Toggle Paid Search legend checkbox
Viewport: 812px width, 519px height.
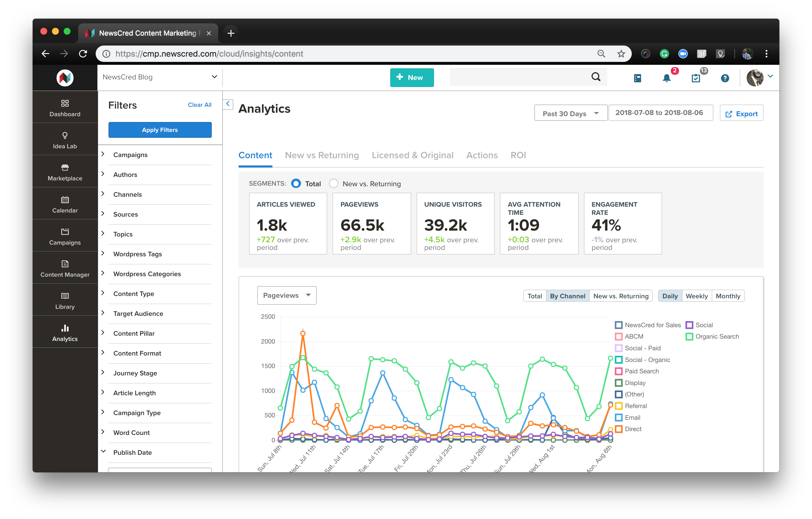tap(618, 371)
